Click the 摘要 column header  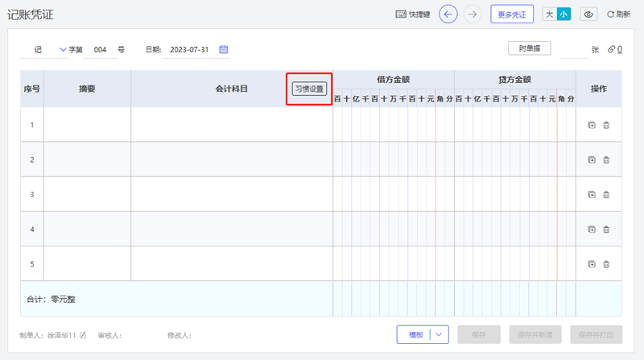point(87,89)
